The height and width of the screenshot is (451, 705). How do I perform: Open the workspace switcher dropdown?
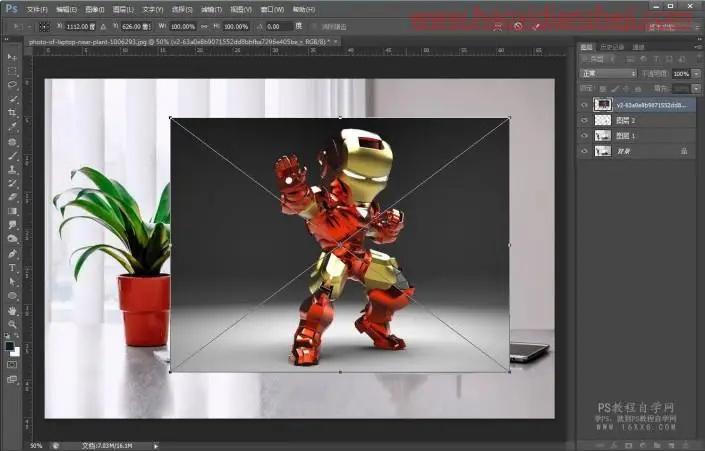coord(673,27)
